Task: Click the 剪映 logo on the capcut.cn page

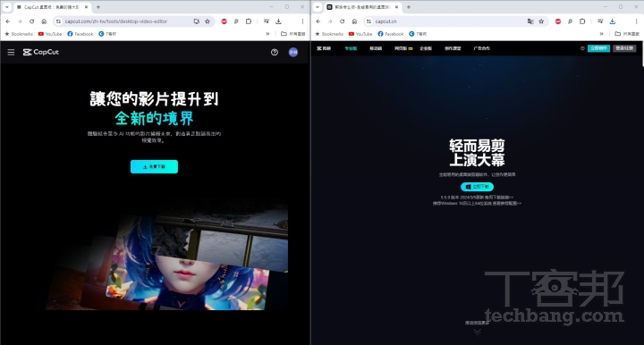Action: (x=324, y=48)
